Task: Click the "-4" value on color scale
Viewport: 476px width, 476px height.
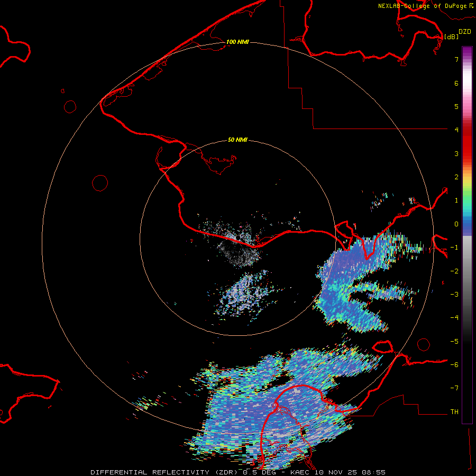Action: point(454,318)
